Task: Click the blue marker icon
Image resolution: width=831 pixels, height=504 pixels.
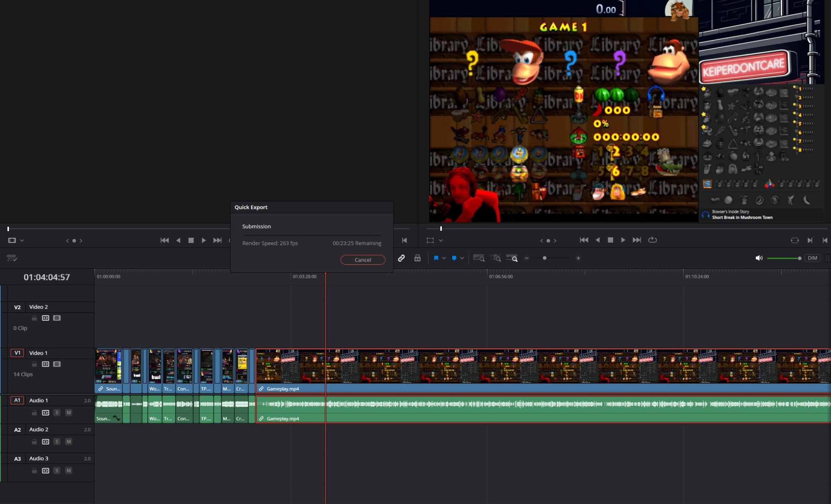Action: 454,258
